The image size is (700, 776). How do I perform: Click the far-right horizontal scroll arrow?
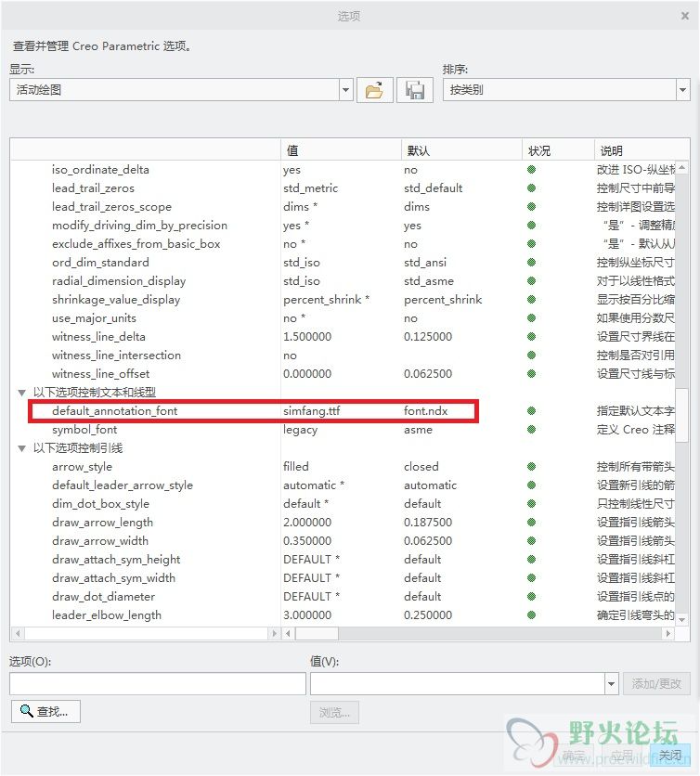(668, 633)
